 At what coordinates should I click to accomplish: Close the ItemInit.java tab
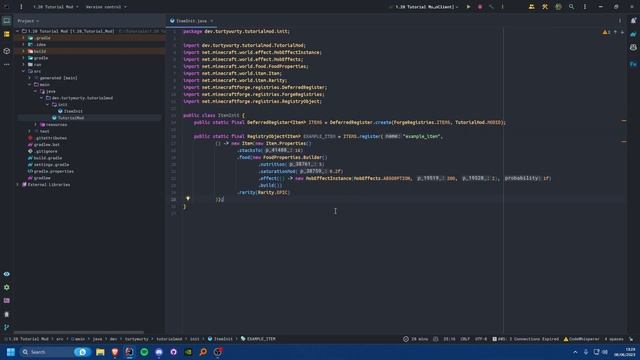(x=211, y=21)
